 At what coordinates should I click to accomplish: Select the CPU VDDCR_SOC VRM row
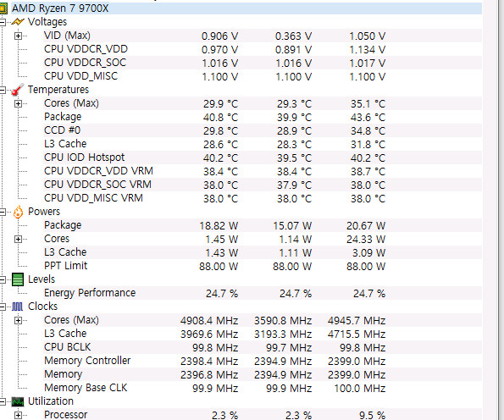(263, 185)
